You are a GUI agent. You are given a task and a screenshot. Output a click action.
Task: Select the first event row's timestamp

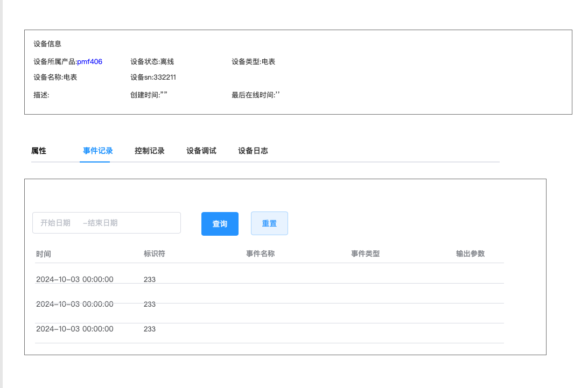74,279
